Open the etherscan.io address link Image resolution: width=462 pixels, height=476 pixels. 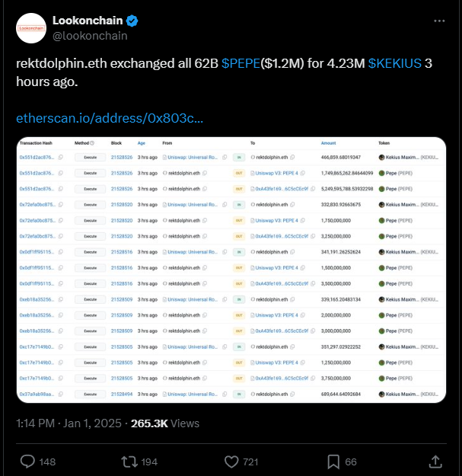pyautogui.click(x=110, y=118)
